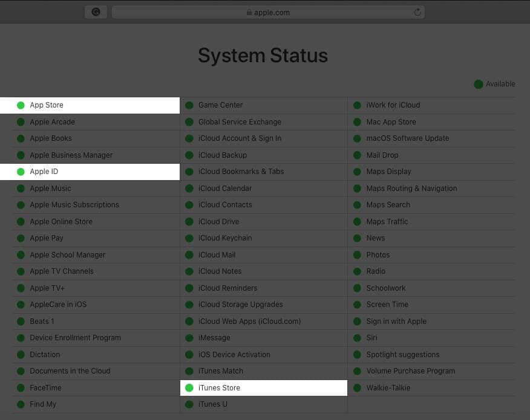
Task: Click the iCloud Calendar entry
Action: [225, 189]
